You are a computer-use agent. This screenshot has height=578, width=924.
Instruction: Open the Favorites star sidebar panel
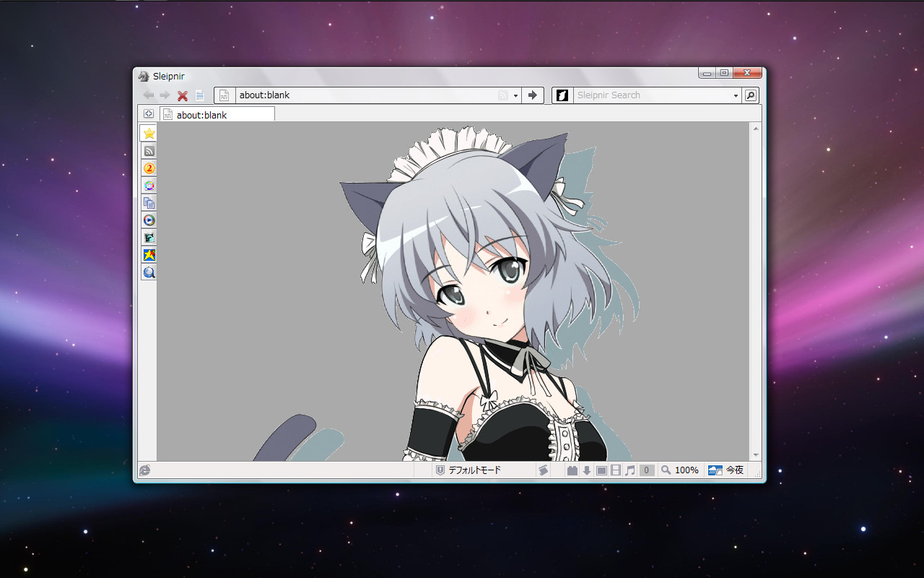click(149, 133)
